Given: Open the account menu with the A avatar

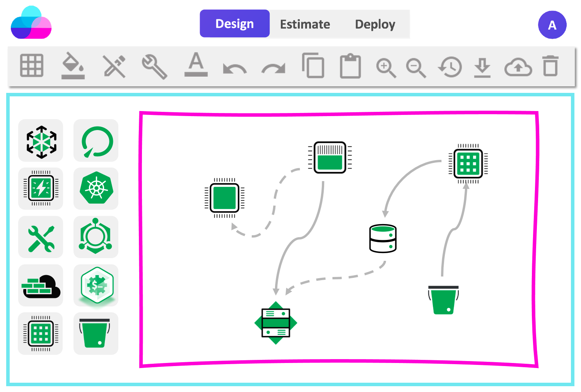Looking at the screenshot, I should tap(552, 24).
